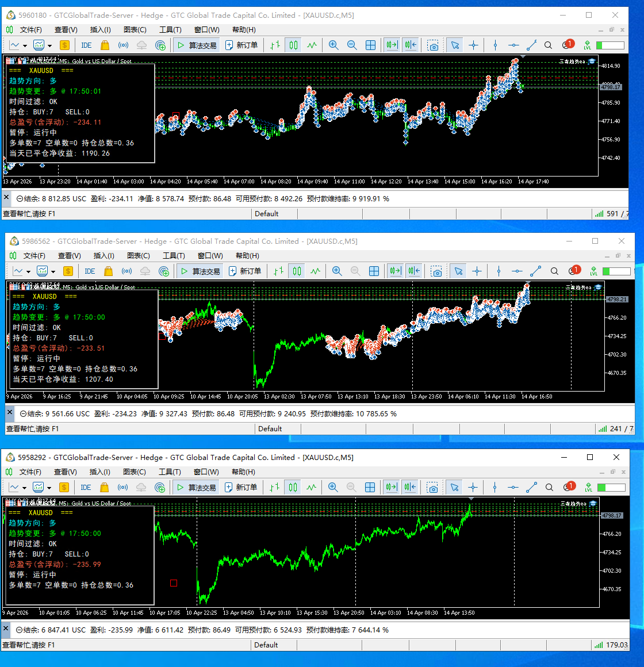Open 帮助(H) menu in bottom 5958292 window

coord(243,472)
